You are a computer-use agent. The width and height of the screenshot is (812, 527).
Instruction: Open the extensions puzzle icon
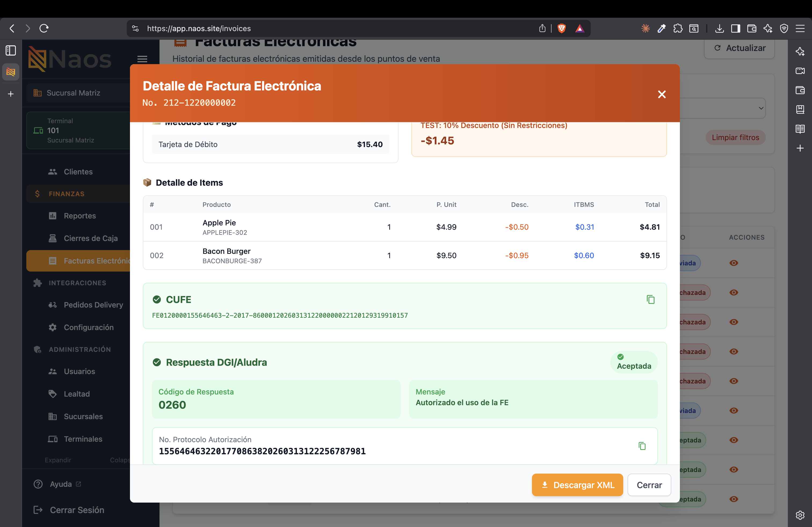pyautogui.click(x=678, y=28)
